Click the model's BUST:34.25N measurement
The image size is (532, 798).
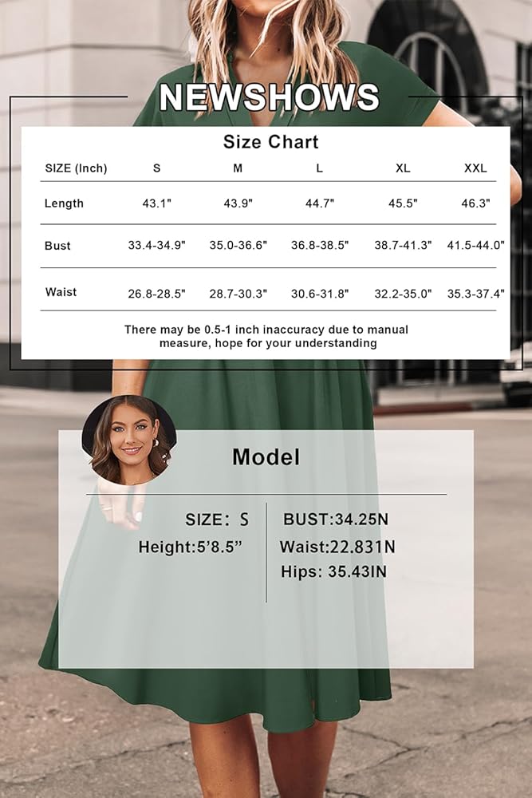point(336,519)
